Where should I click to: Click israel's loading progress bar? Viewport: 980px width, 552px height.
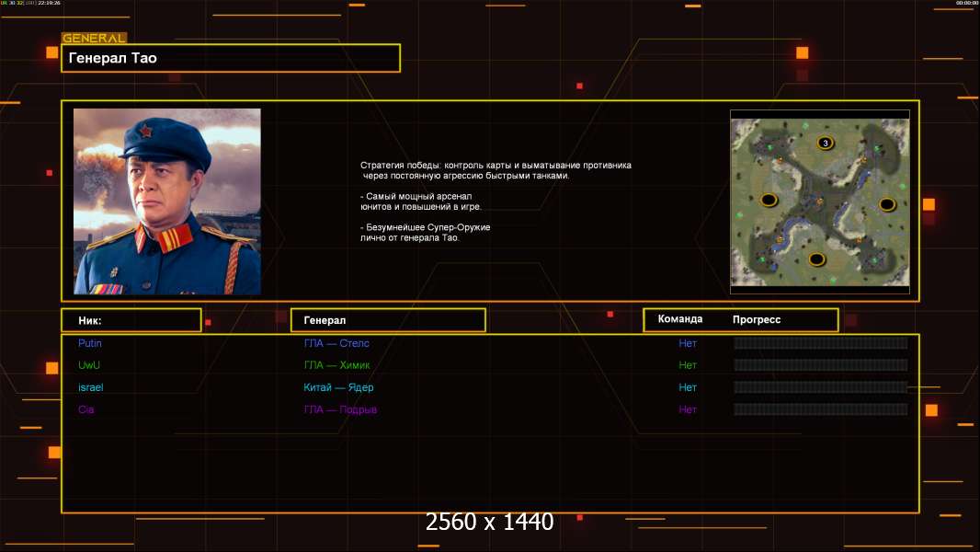821,387
